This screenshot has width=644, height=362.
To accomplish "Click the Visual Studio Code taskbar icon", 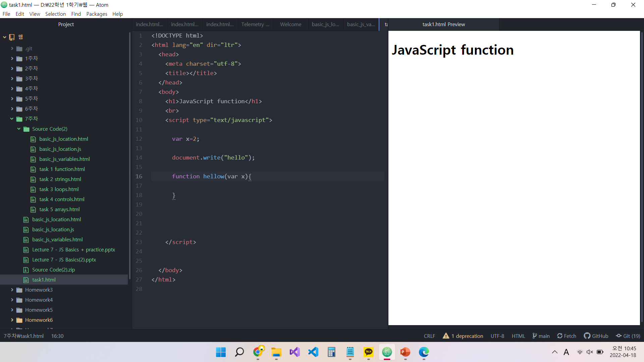I will coord(313,352).
